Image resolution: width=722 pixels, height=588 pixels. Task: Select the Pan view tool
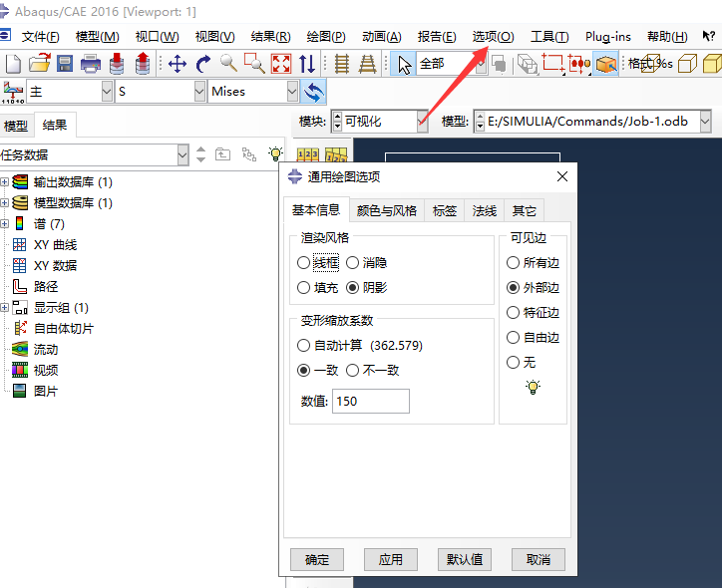[x=178, y=64]
